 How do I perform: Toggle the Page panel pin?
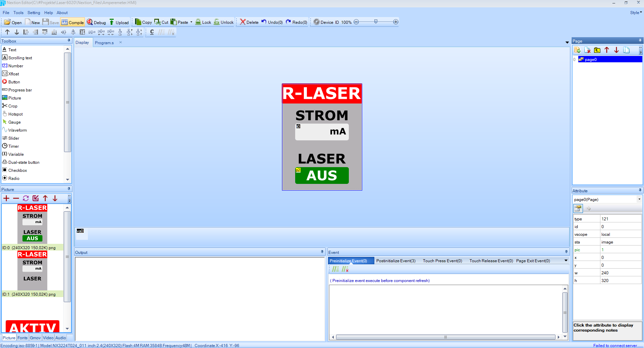640,41
